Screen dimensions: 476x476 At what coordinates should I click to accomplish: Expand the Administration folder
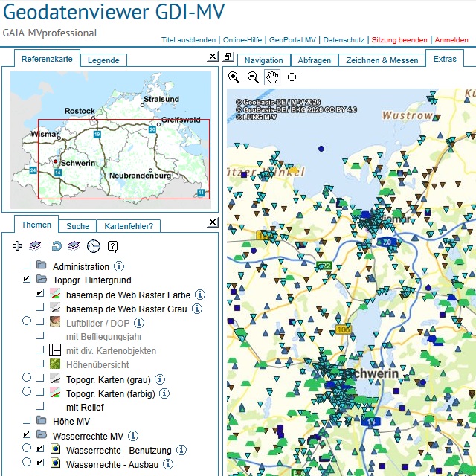(42, 265)
